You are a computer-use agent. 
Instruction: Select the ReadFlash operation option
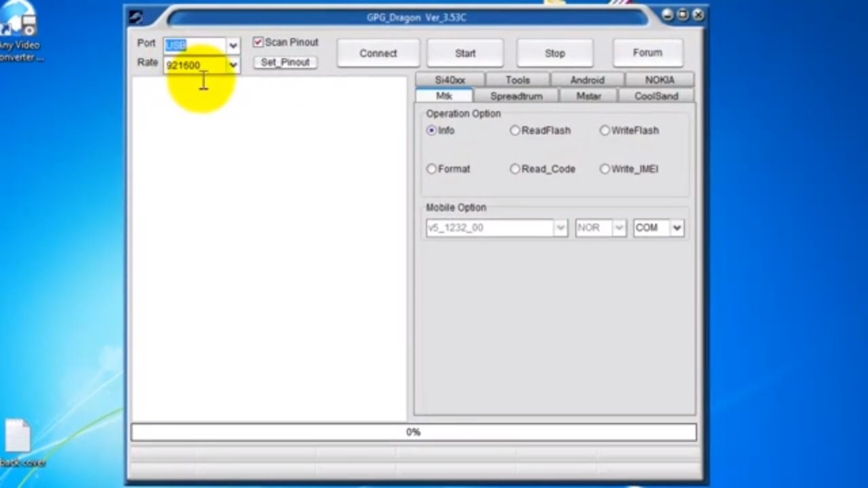[x=515, y=130]
